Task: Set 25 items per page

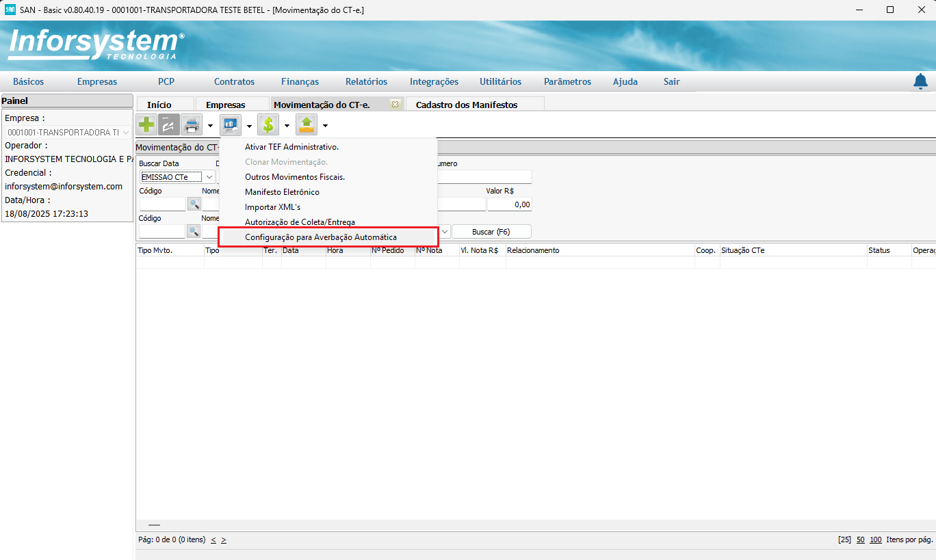Action: (x=844, y=539)
